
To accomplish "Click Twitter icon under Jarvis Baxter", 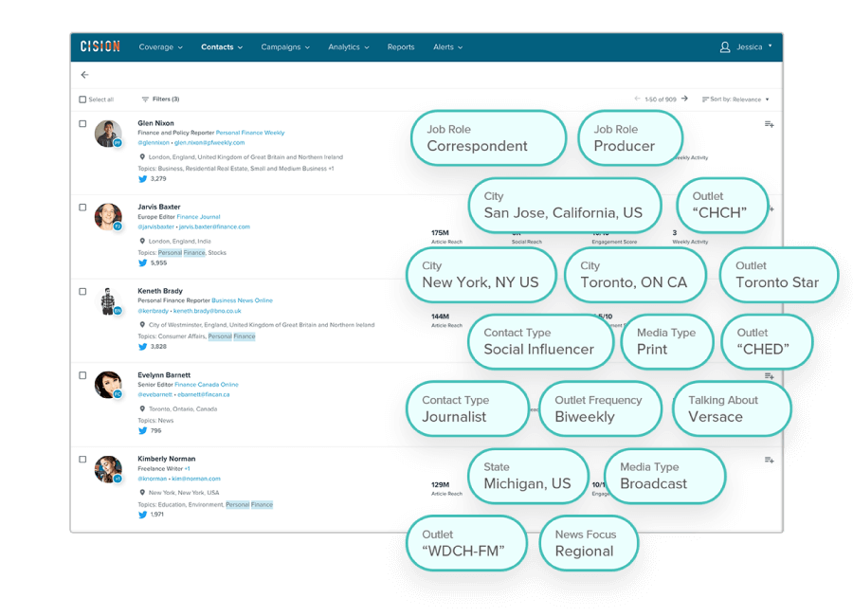I will [143, 263].
